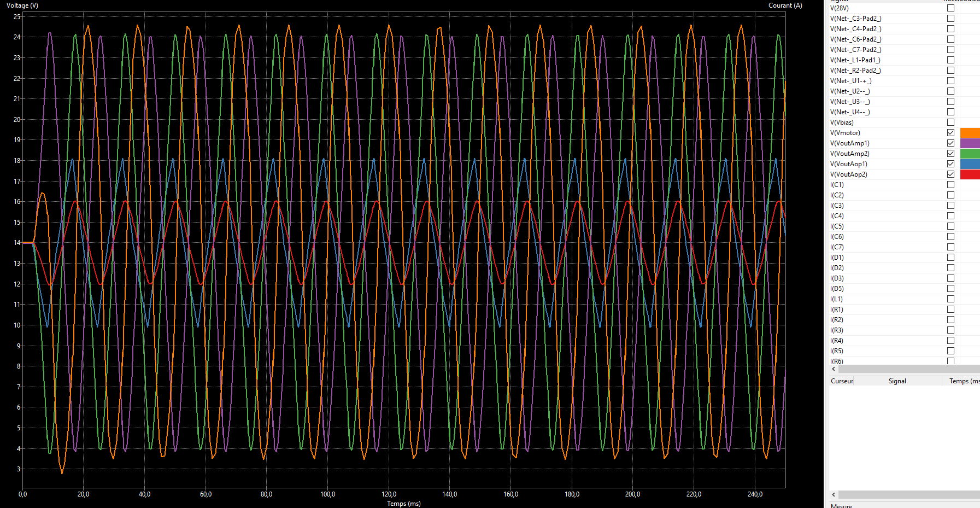Change the green V(VoutAmp2) trace color
Screen dimensions: 980x508
click(970, 154)
